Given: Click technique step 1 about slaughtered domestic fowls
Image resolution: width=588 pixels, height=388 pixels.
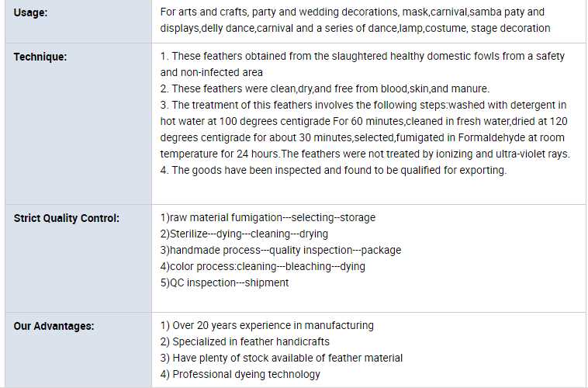Looking at the screenshot, I should click(362, 57).
